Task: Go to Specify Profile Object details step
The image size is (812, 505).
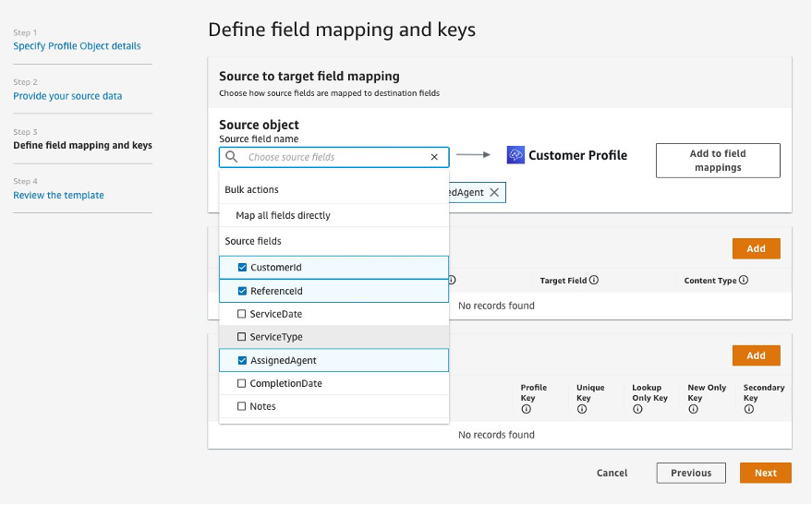Action: pyautogui.click(x=77, y=46)
